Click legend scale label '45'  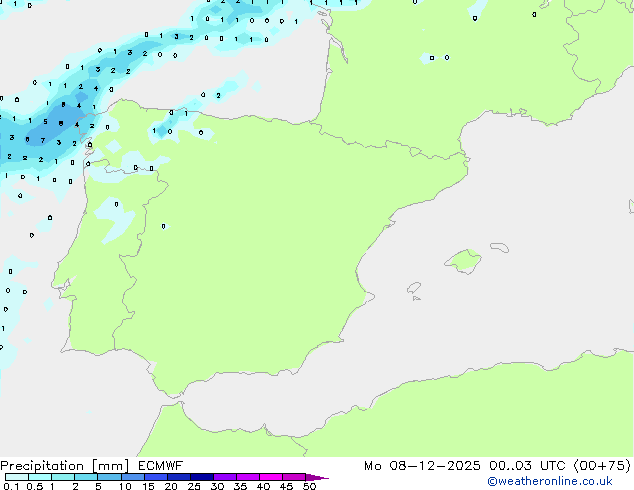point(286,486)
